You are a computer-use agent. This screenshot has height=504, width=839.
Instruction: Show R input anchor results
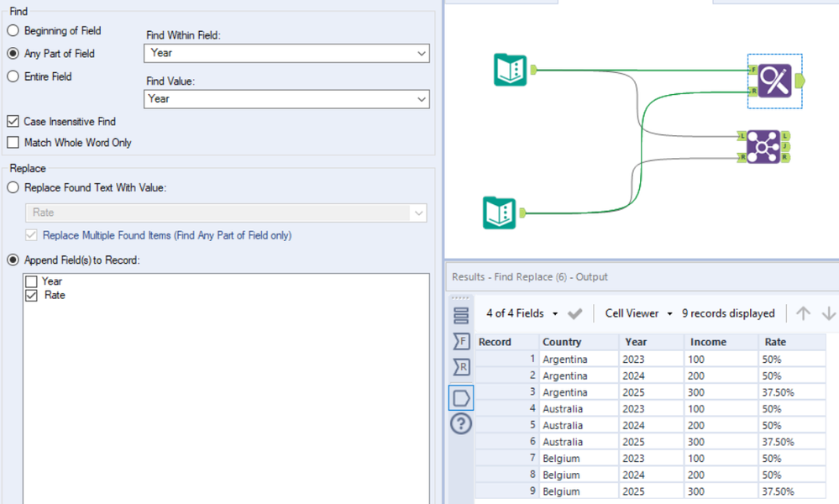[461, 367]
